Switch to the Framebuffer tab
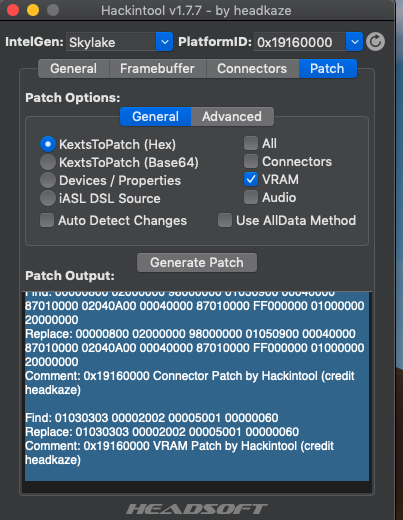The width and height of the screenshot is (403, 520). (157, 69)
